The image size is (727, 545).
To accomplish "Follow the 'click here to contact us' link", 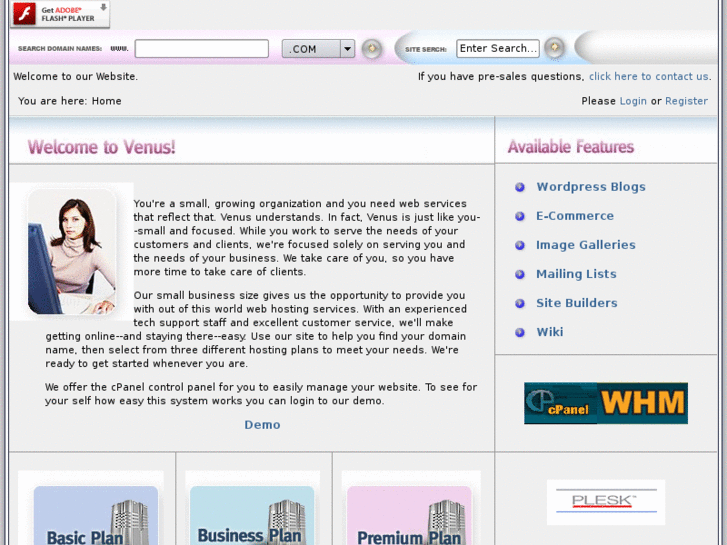I will pyautogui.click(x=649, y=77).
